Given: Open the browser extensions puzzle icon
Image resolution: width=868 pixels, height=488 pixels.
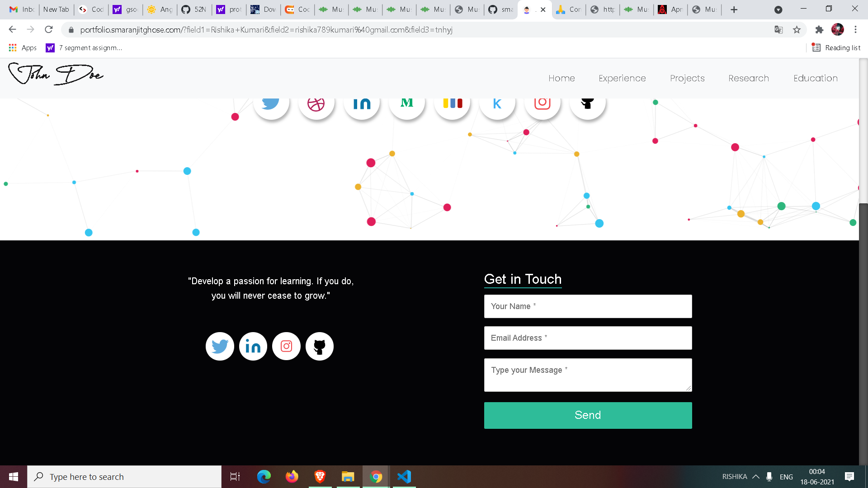Looking at the screenshot, I should 820,29.
